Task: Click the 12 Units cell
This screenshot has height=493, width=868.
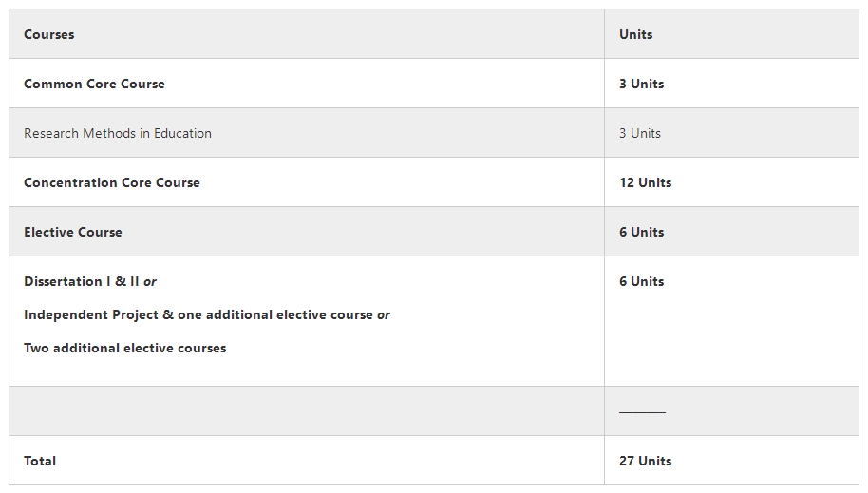Action: click(x=646, y=182)
